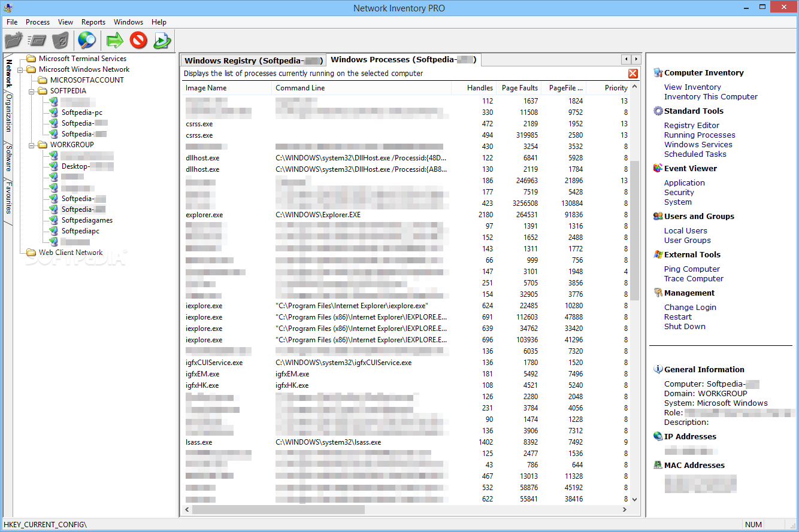Open the Scheduled Tasks link
Screen dimensions: 799x532
coord(695,154)
